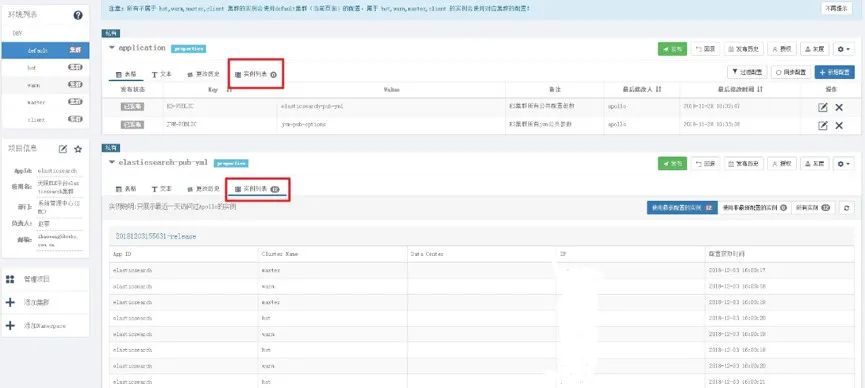This screenshot has width=865, height=388.
Task: Click 回滚 button for elasticsearch-pub-yml
Action: click(x=705, y=163)
